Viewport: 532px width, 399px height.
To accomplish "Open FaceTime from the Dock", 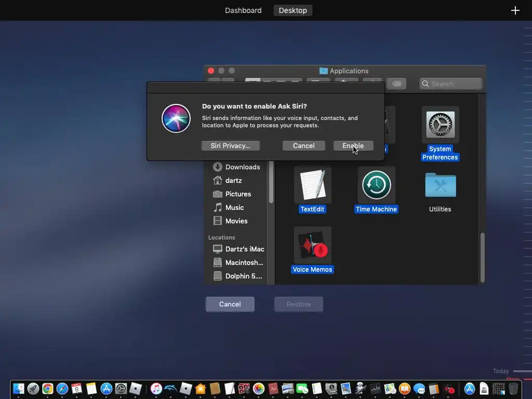I will point(302,389).
